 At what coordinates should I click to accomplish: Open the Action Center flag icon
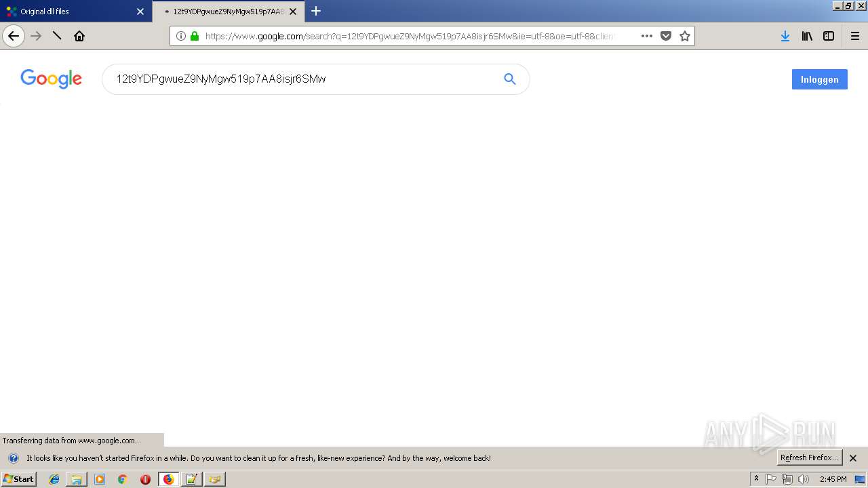(771, 479)
